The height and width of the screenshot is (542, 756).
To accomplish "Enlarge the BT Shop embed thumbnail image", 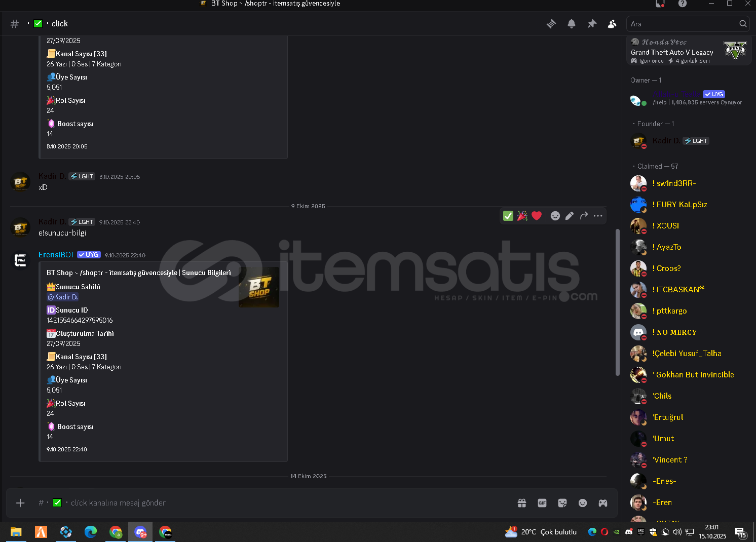I will 259,287.
